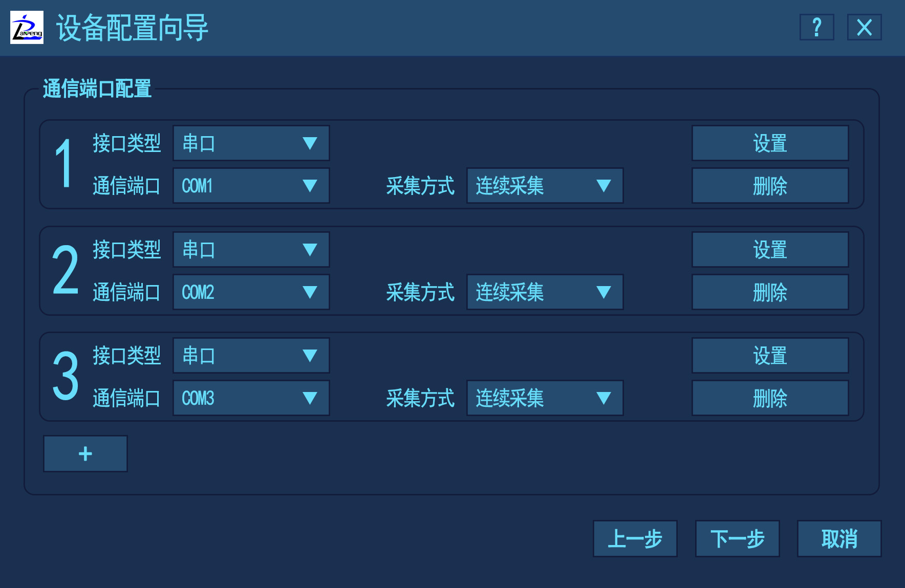Open port 1 接口类型 dropdown
The image size is (905, 588).
click(251, 143)
